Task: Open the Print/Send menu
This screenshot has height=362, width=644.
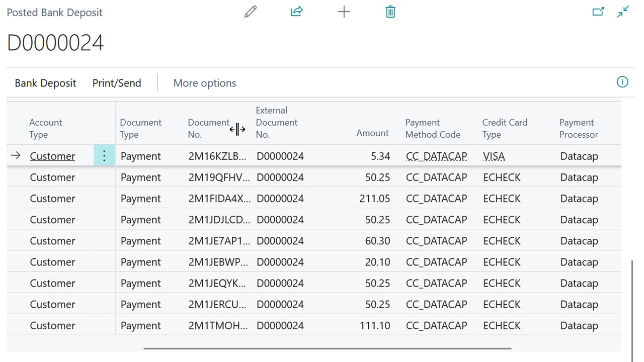Action: click(117, 83)
